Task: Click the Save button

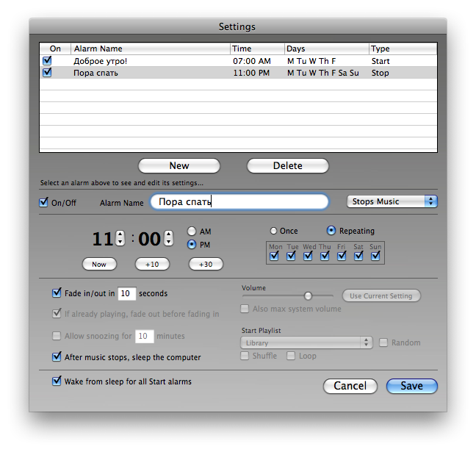Action: click(411, 386)
